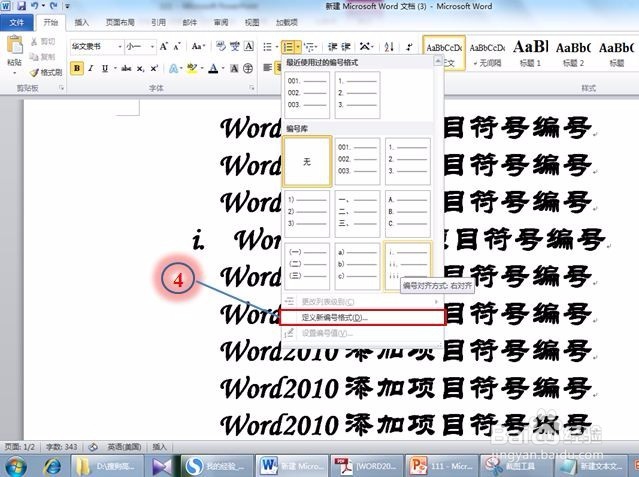The width and height of the screenshot is (639, 477).
Task: Expand the Font dialog launcher
Action: 251,88
